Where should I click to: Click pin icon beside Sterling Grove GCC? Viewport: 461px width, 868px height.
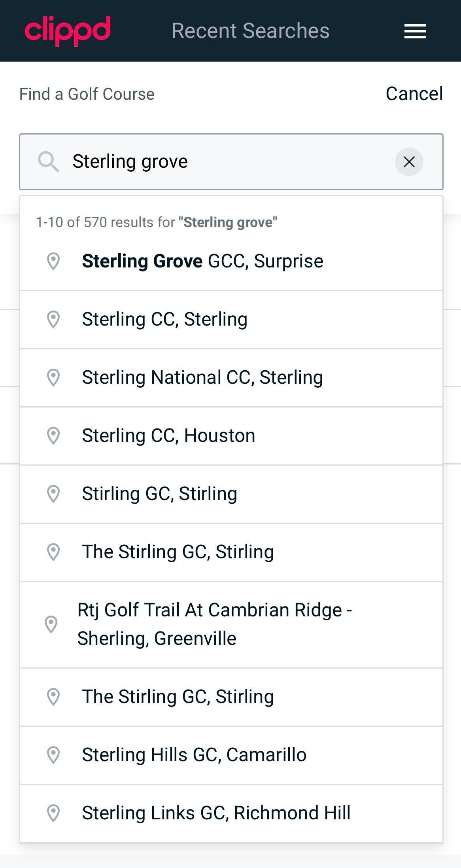(53, 261)
